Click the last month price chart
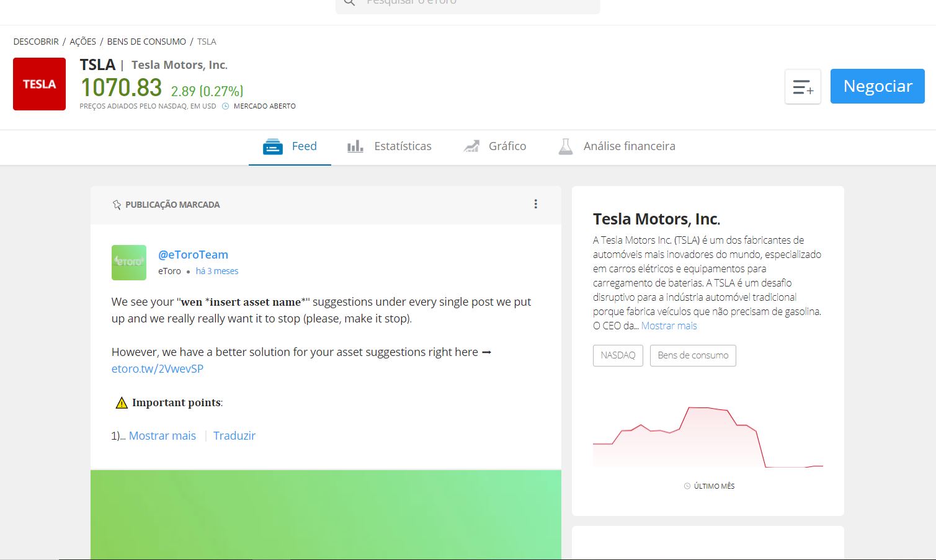The width and height of the screenshot is (936, 560). [x=708, y=437]
